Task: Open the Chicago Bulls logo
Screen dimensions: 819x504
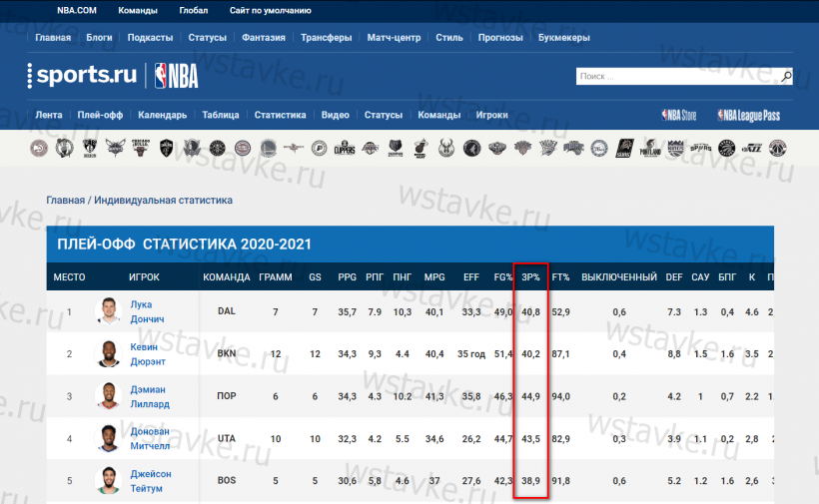Action: click(141, 149)
